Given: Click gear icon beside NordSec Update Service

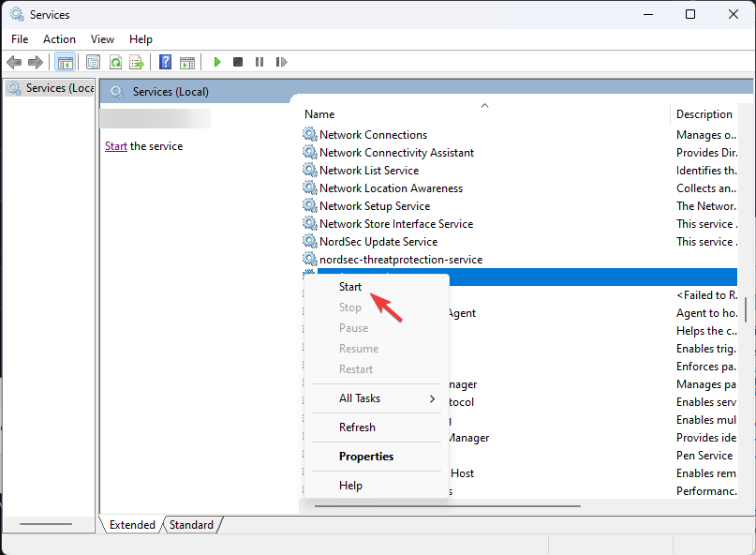Looking at the screenshot, I should click(x=309, y=241).
